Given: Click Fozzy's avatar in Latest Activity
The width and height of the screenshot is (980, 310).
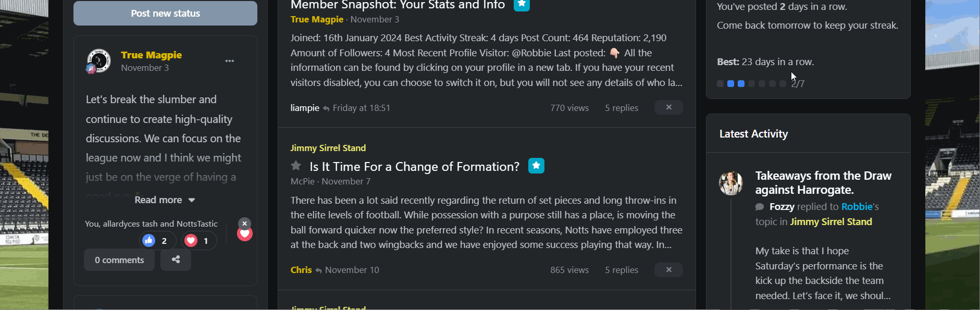Looking at the screenshot, I should (x=731, y=183).
